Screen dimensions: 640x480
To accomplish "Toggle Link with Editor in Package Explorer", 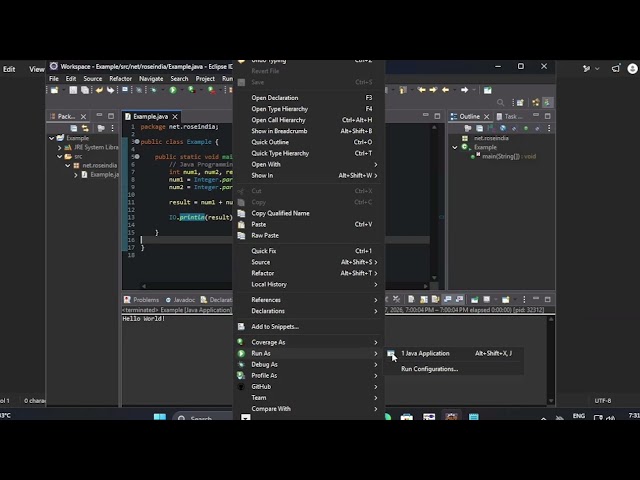I will [85, 129].
